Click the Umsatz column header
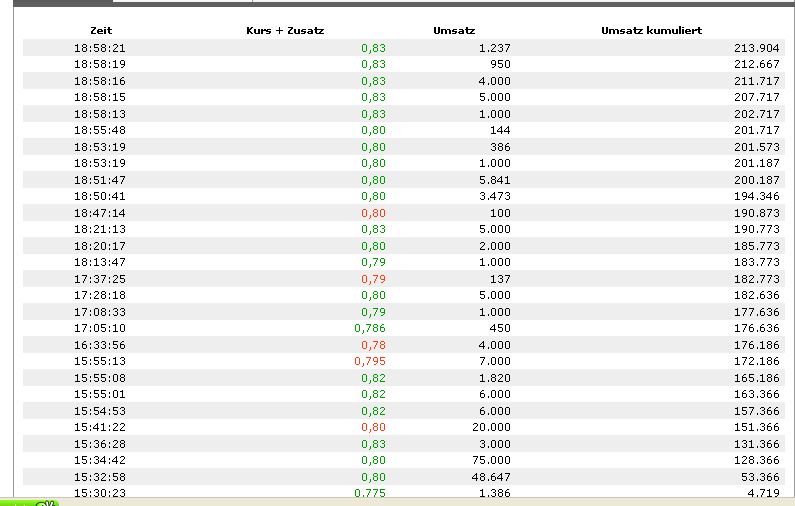 [454, 30]
